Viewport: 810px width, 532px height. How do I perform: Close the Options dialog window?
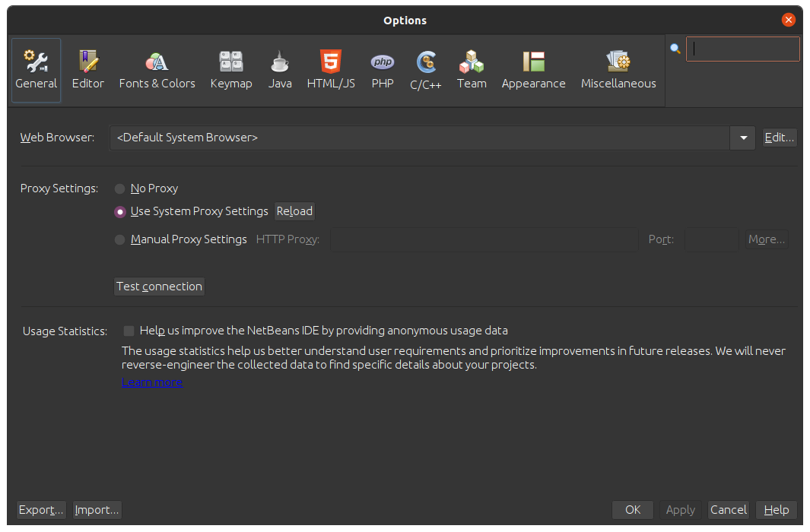(788, 20)
